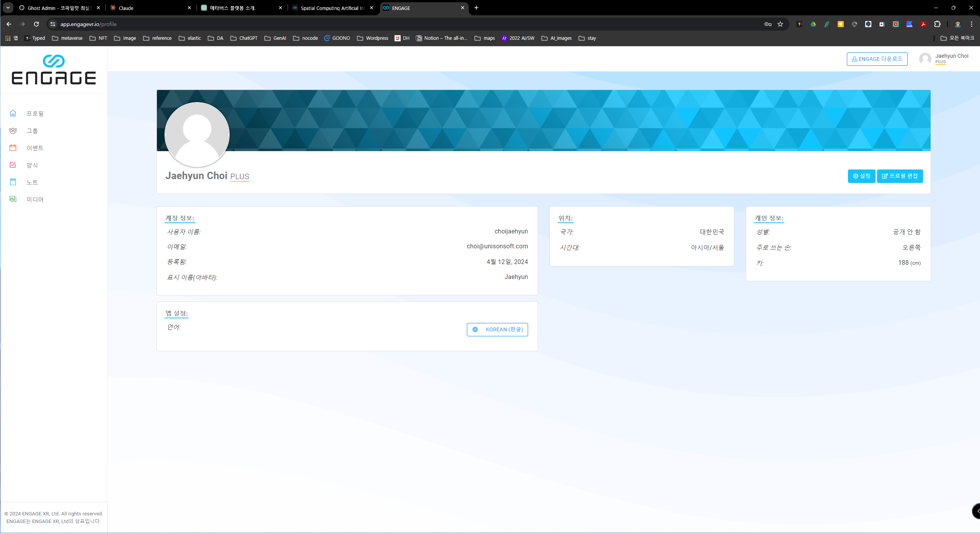
Task: Click the events calendar icon in sidebar
Action: 13,148
